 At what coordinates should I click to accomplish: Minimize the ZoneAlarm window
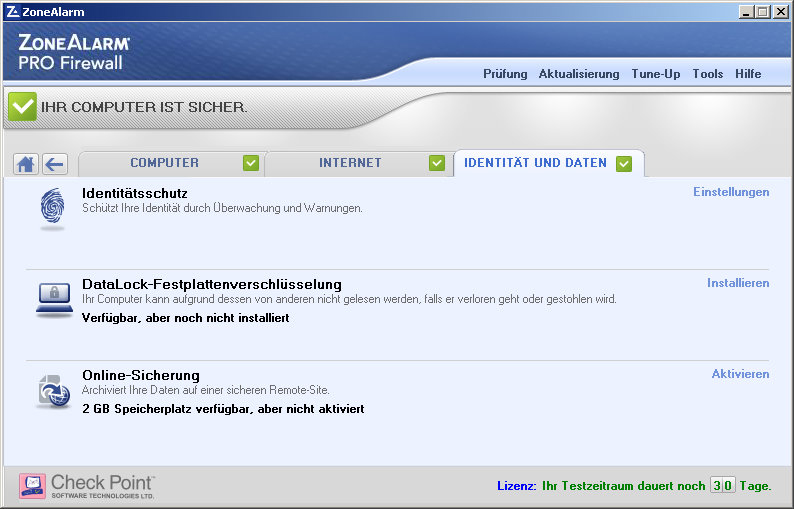745,12
